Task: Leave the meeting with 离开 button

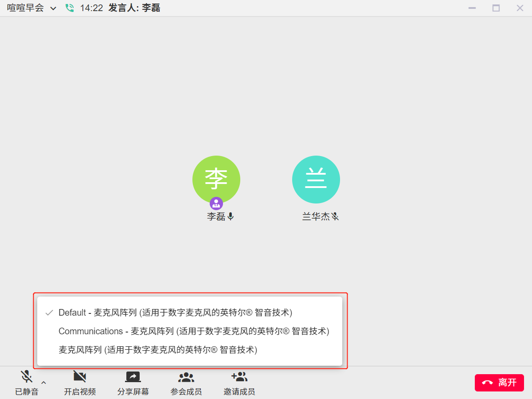Action: click(x=499, y=383)
